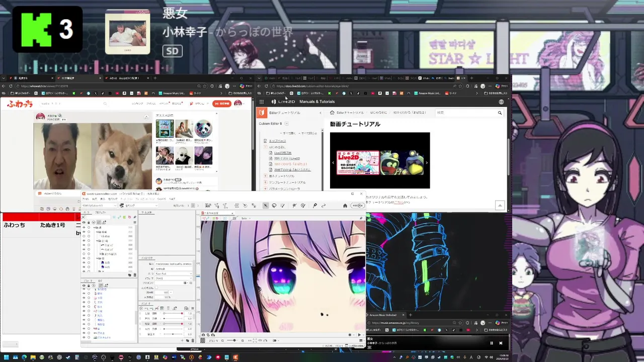Open トップページ link in docs sidebar
Image resolution: width=644 pixels, height=362 pixels.
(277, 141)
